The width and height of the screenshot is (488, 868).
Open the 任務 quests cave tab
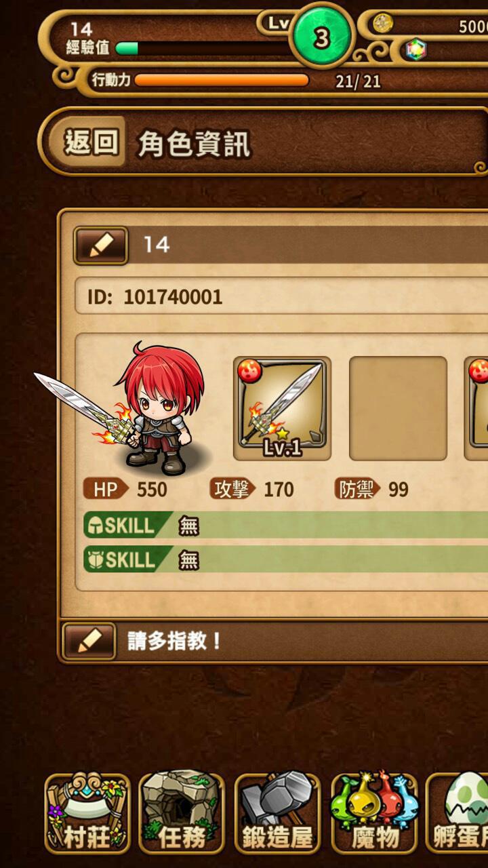[x=182, y=812]
